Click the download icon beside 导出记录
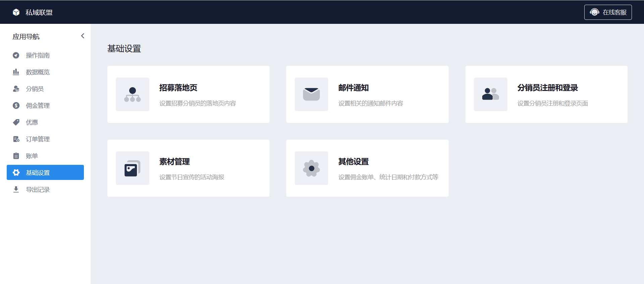This screenshot has height=284, width=644. pos(16,189)
